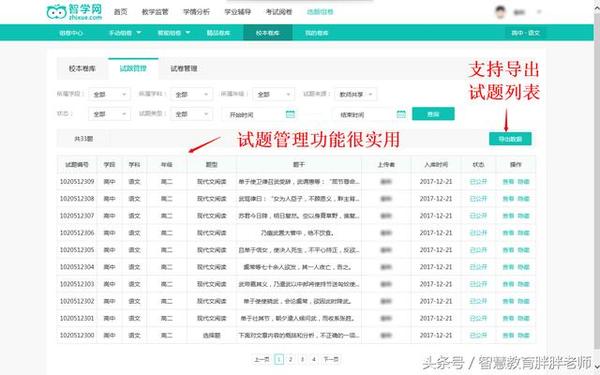Open the 所属学科 dropdown
Viewport: 600px width, 375px height.
pyautogui.click(x=191, y=94)
